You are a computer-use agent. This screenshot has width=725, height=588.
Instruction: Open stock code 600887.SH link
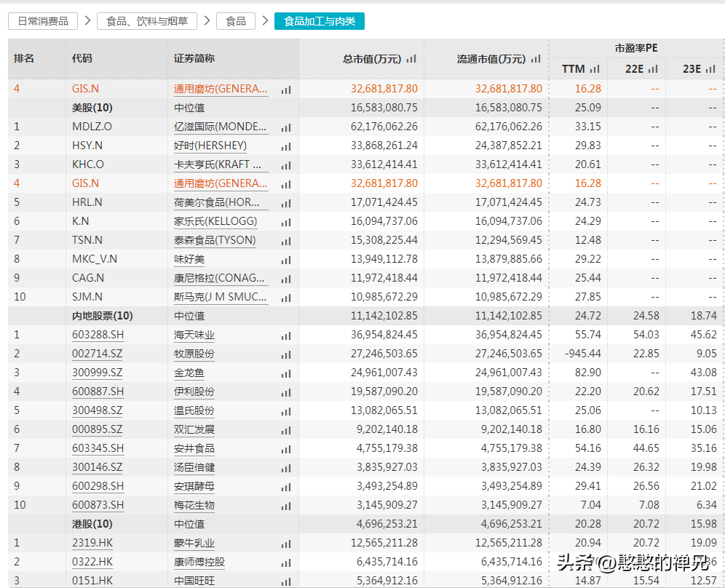(98, 392)
